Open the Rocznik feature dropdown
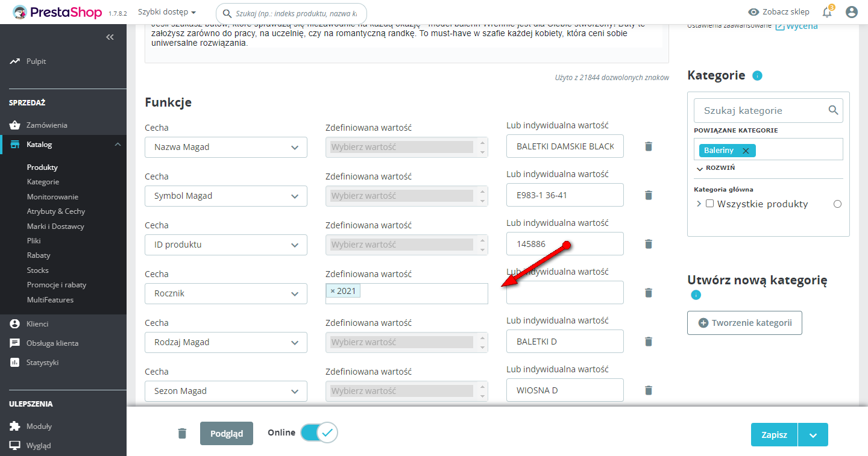This screenshot has height=456, width=868. 226,293
